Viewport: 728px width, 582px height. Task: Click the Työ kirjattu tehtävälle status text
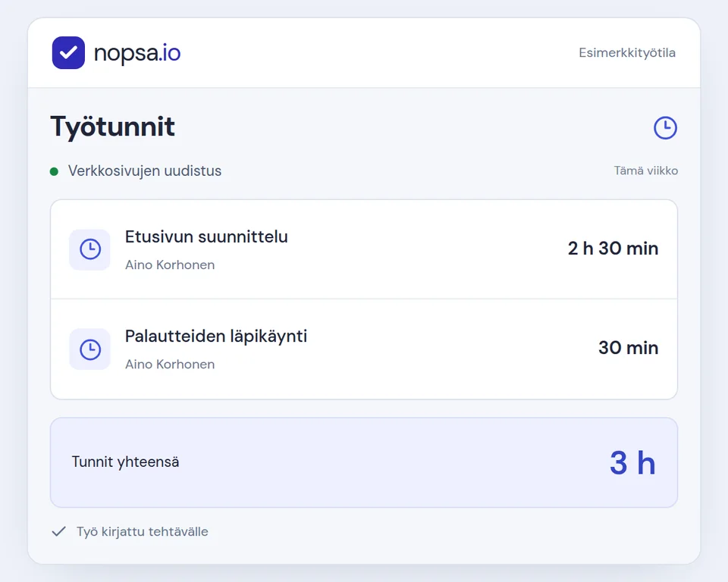142,532
